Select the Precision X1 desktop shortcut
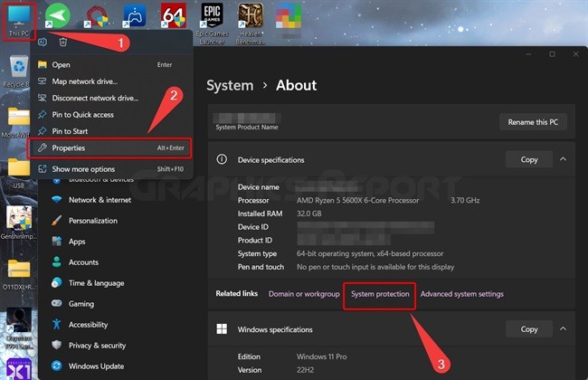 point(19,369)
